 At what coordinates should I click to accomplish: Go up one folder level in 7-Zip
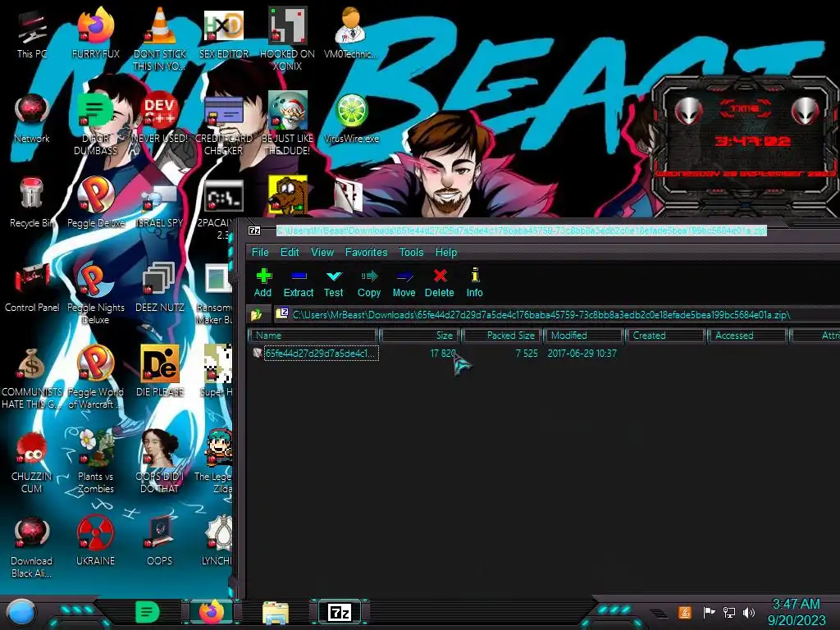click(x=257, y=315)
